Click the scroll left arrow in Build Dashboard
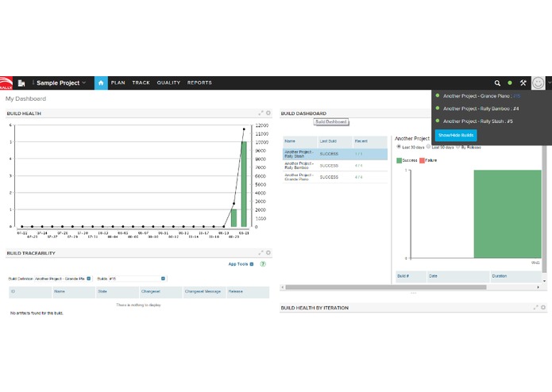This screenshot has height=392, width=552. pyautogui.click(x=282, y=287)
